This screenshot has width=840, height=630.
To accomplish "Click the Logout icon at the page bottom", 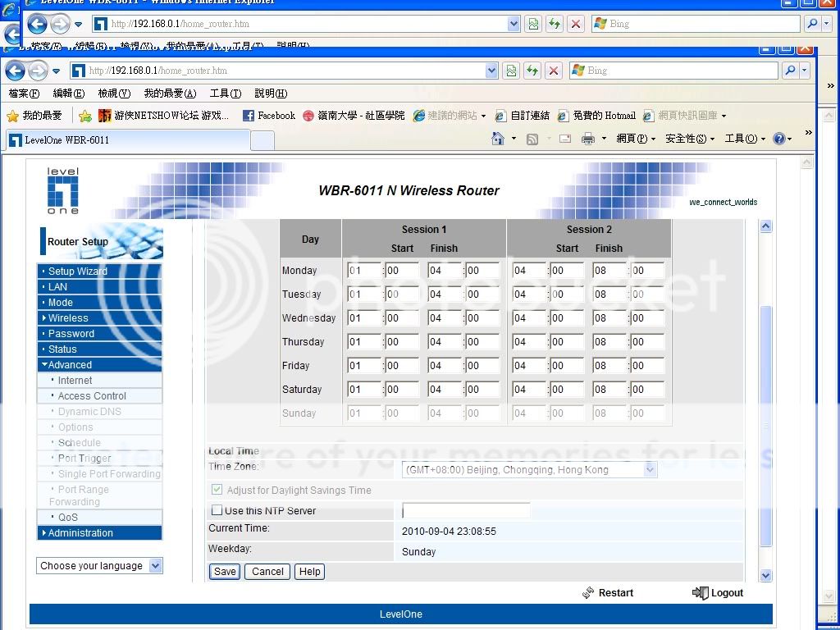I will tap(700, 592).
